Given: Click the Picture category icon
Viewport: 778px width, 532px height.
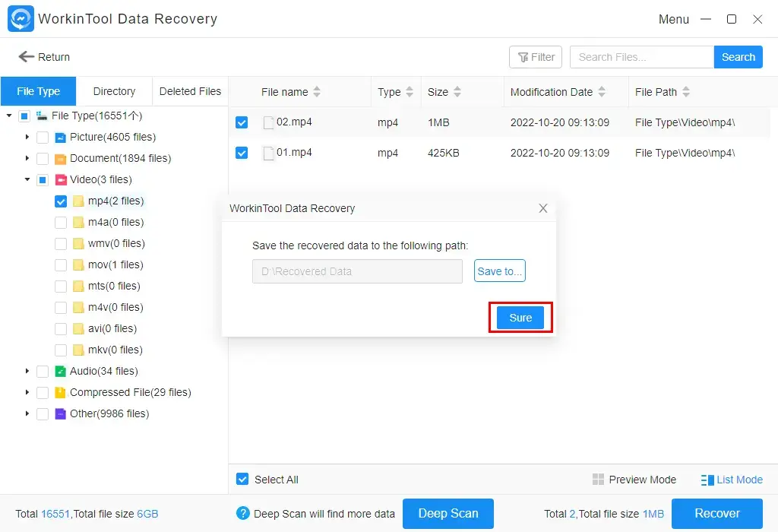Looking at the screenshot, I should point(60,138).
